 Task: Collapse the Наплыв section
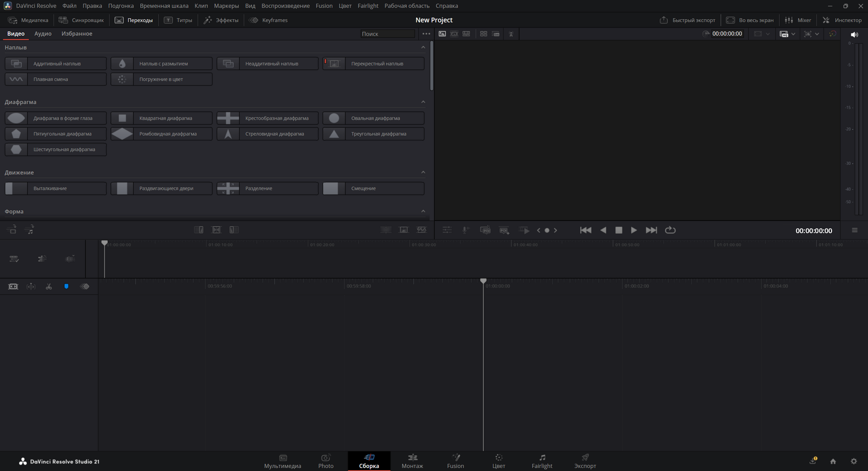pyautogui.click(x=423, y=47)
